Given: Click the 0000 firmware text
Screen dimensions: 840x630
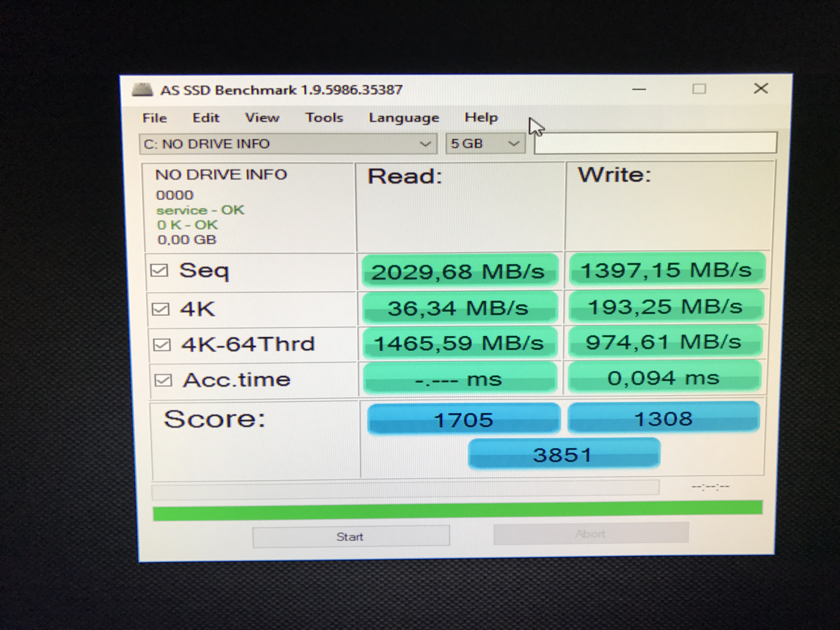Looking at the screenshot, I should (175, 195).
